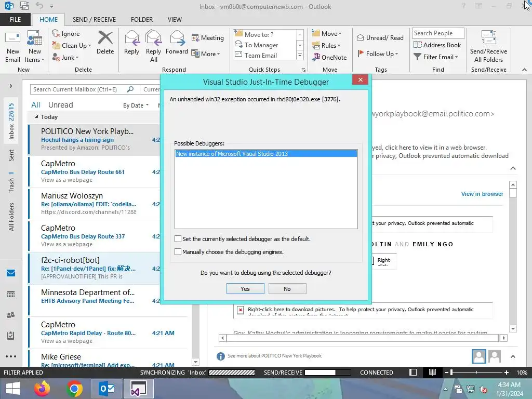Open People view in the navigation bar
532x399 pixels.
(11, 315)
